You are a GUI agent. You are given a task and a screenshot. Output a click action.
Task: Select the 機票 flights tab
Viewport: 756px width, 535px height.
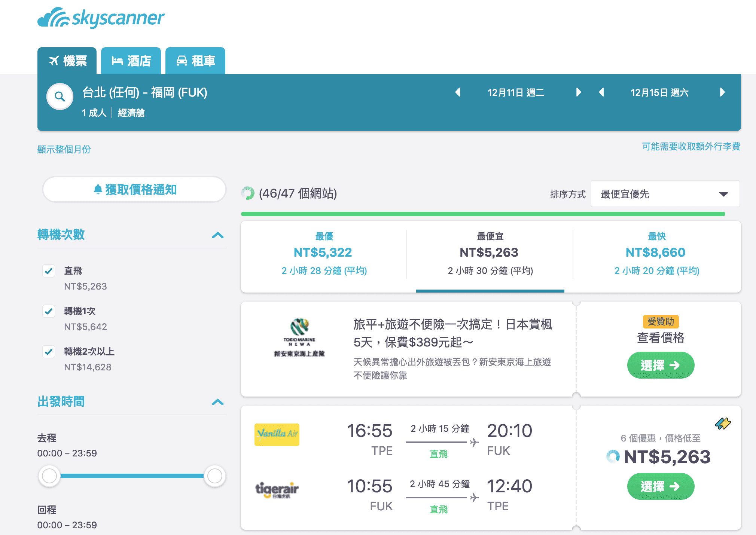(67, 61)
